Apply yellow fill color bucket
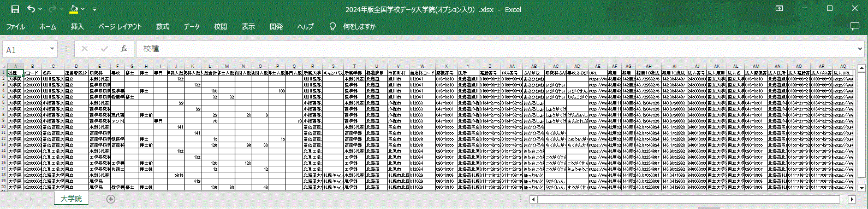The width and height of the screenshot is (868, 209). 74,9
